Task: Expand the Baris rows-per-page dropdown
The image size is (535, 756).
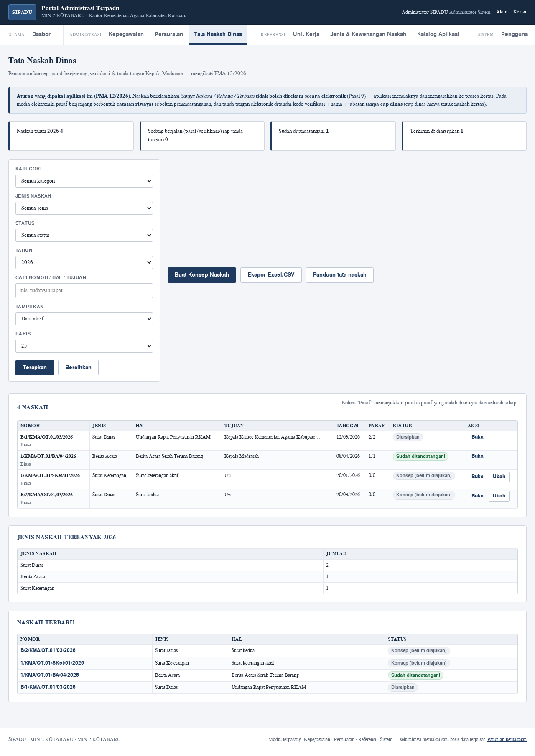Action: tap(84, 346)
